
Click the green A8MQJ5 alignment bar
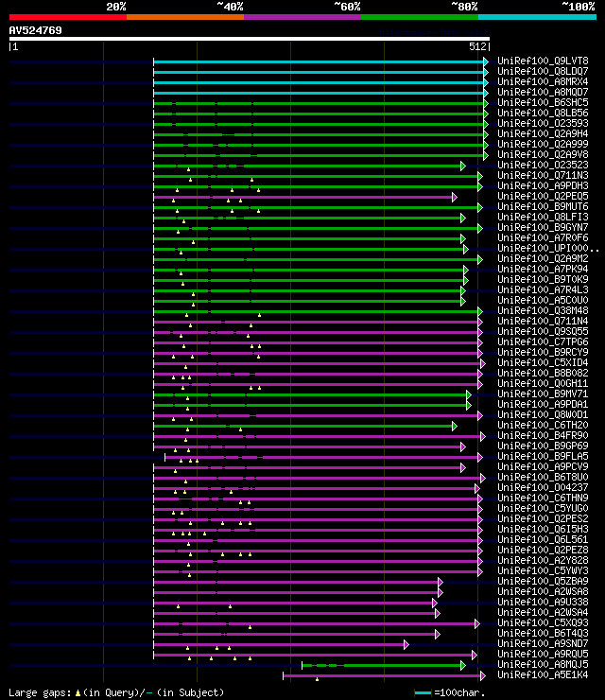[x=382, y=666]
